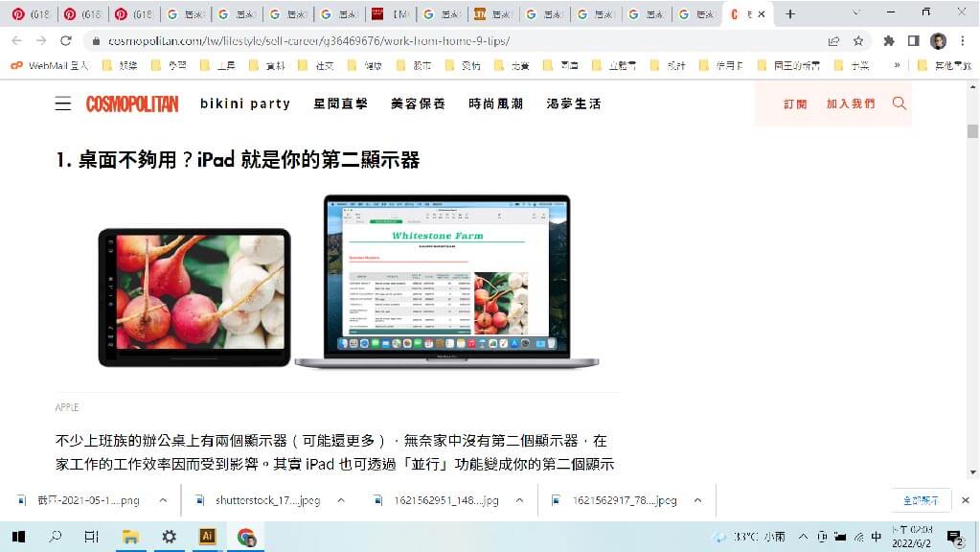Expand options for the 1621562951_148 jpg download
Viewport: 980px width, 552px height.
(519, 500)
